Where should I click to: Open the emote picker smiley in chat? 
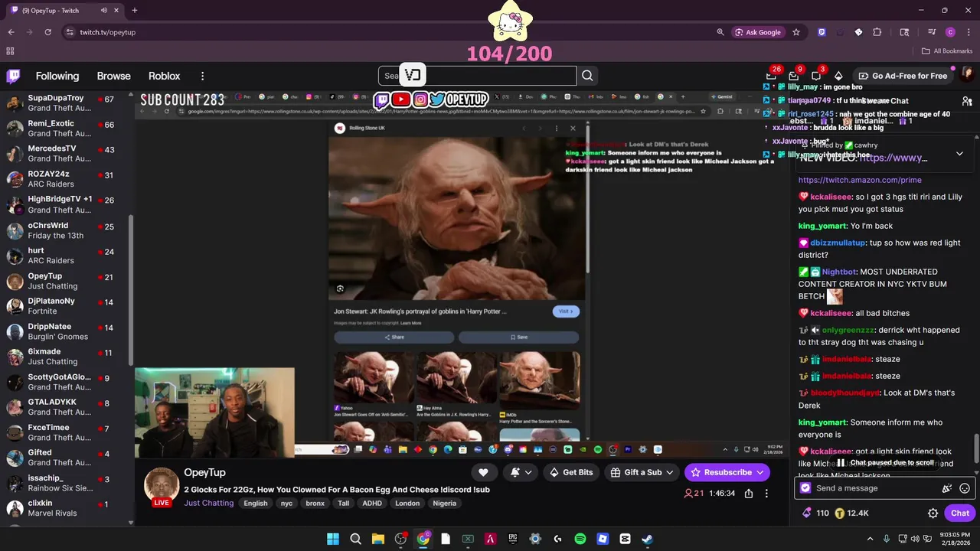tap(965, 488)
